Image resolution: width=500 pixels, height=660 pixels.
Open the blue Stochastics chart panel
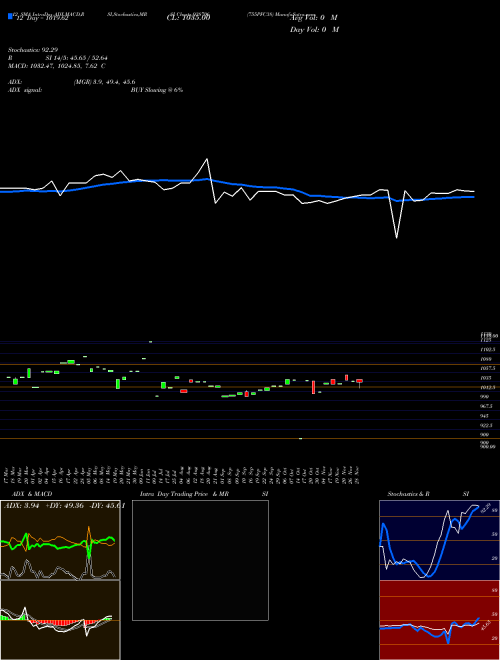[439, 540]
